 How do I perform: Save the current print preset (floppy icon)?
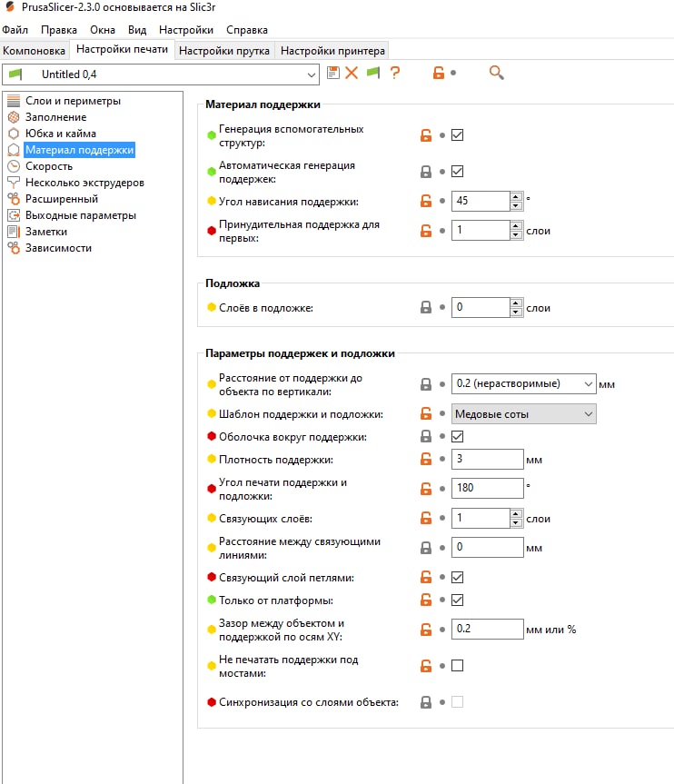tap(333, 73)
